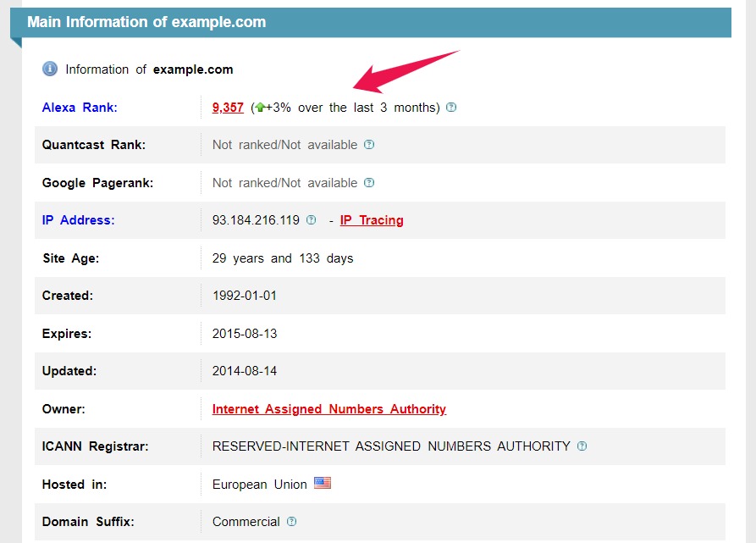Screen dimensions: 756x543
Task: Click the +3% over the last 3 months text
Action: point(353,107)
